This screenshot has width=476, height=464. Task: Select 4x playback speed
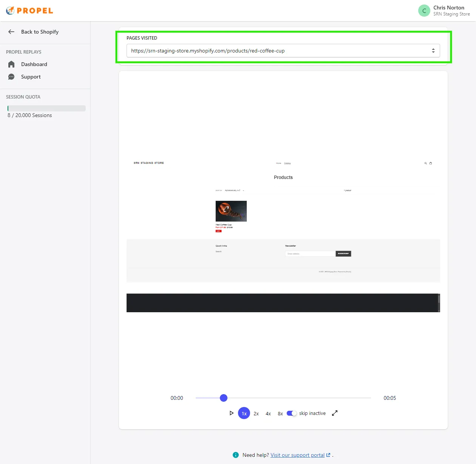point(268,413)
